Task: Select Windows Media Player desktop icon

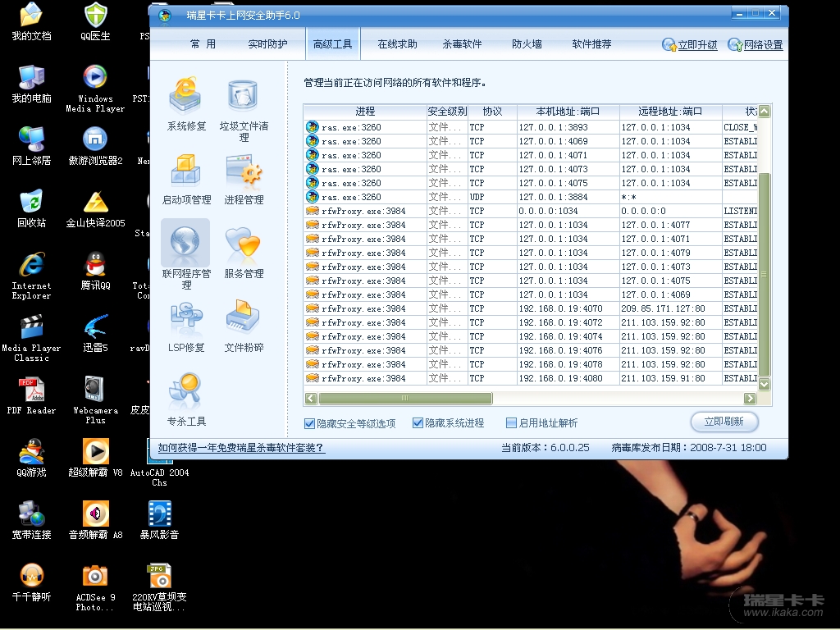Action: pyautogui.click(x=95, y=89)
